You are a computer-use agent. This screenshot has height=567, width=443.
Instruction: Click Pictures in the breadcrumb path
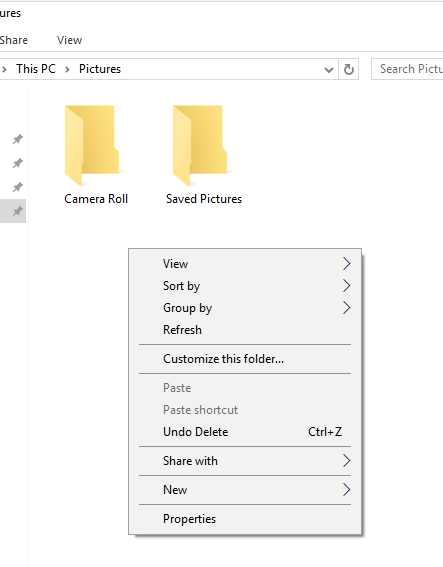click(100, 69)
